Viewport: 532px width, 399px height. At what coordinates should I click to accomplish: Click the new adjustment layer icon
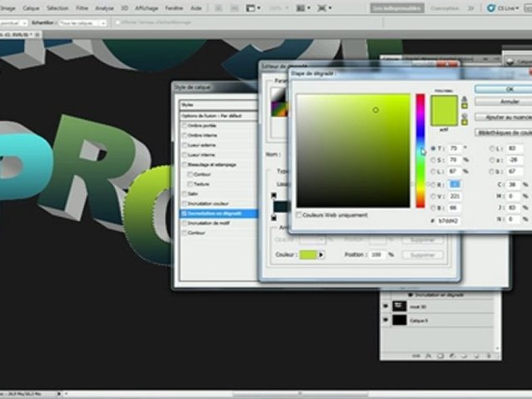coord(452,356)
